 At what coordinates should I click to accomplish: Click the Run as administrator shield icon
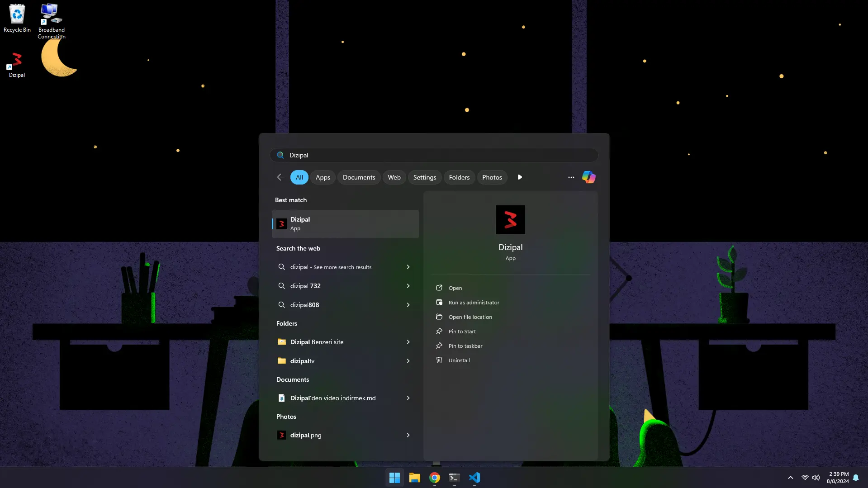pos(439,303)
